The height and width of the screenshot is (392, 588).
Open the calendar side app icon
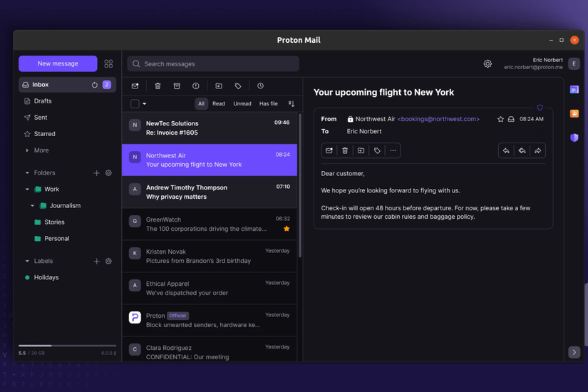[574, 90]
